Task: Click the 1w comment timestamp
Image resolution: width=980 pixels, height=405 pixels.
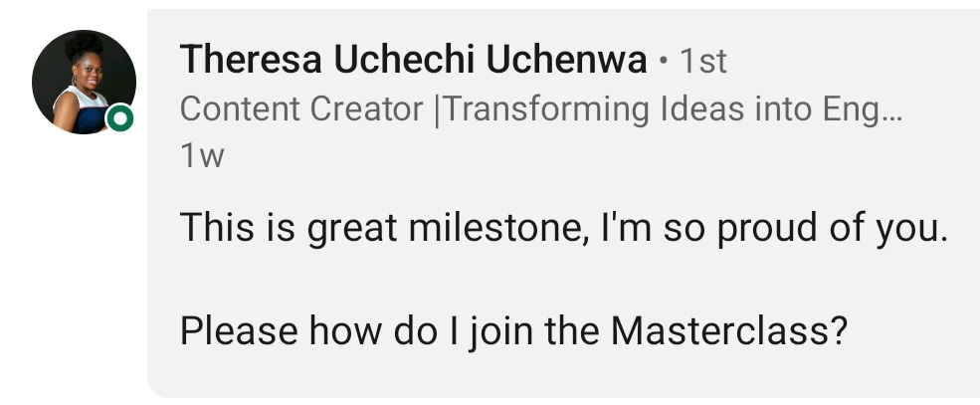Action: click(x=202, y=155)
